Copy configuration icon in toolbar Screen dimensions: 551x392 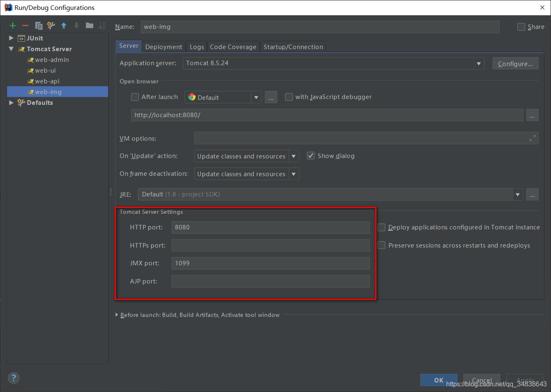point(39,26)
